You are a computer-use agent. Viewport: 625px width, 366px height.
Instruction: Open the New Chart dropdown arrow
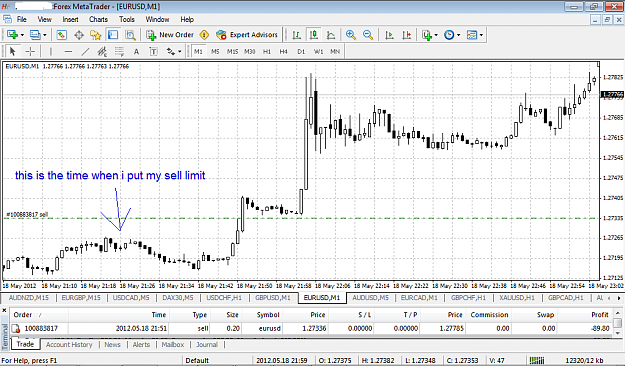click(x=22, y=35)
